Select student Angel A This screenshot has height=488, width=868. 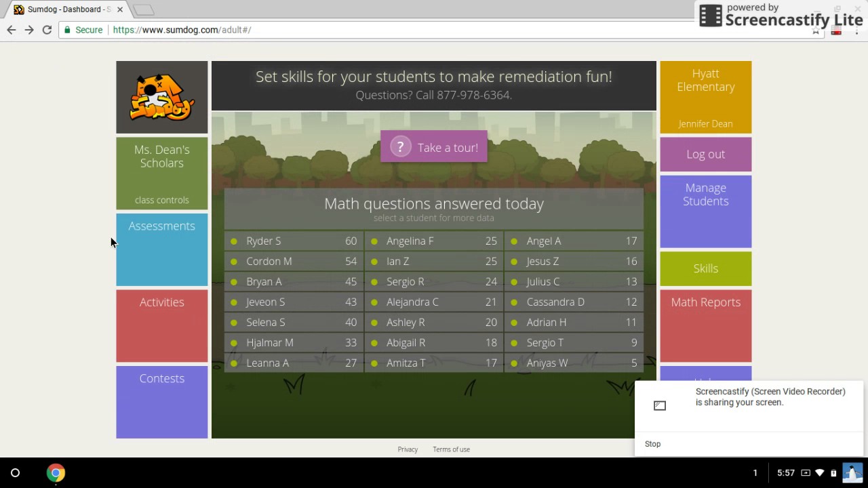(x=574, y=241)
